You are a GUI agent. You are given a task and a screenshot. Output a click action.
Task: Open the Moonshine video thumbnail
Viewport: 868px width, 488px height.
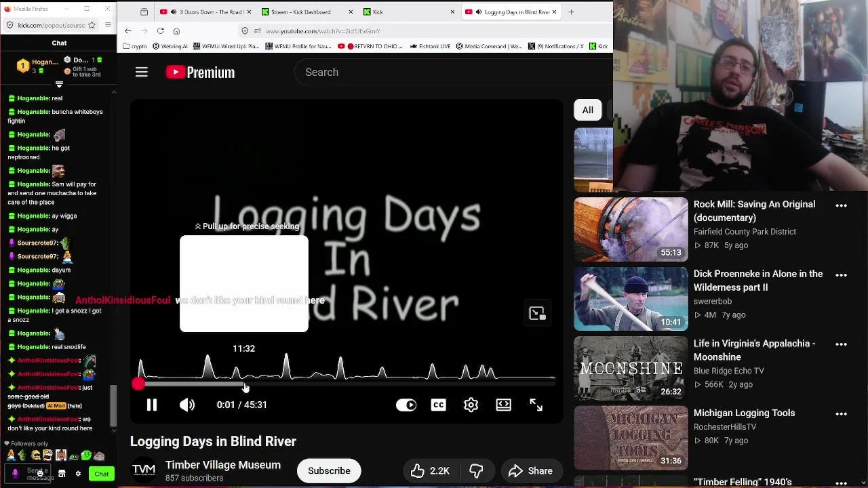631,368
